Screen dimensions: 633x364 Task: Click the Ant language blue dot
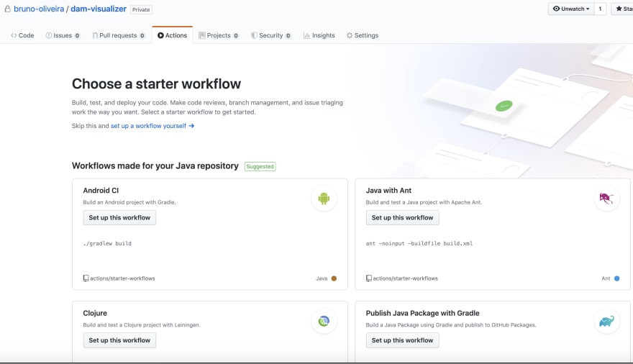617,278
